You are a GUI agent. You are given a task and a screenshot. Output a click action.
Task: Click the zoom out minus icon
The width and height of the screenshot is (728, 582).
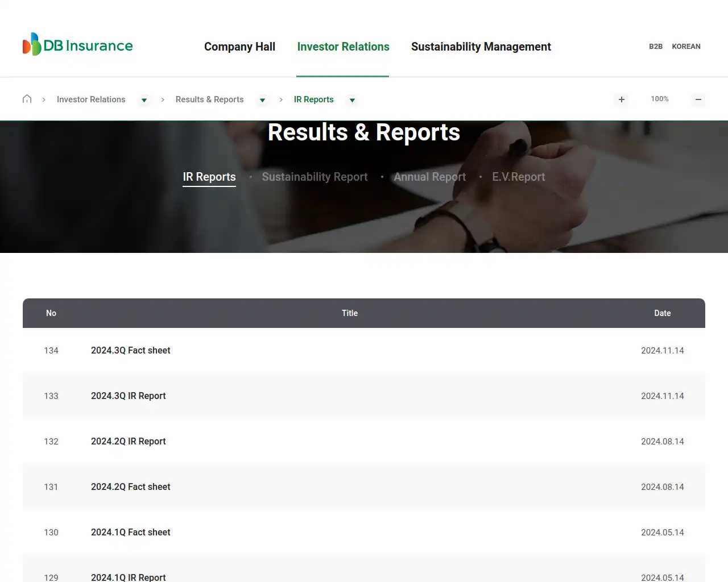698,99
